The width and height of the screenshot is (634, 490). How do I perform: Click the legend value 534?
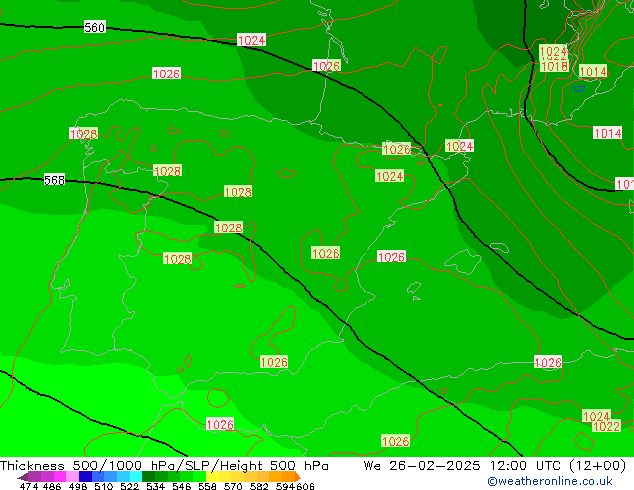click(x=155, y=486)
